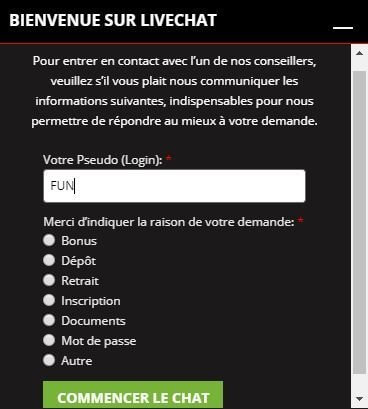Choose the Inscription radio button
This screenshot has height=409, width=368.
click(49, 300)
